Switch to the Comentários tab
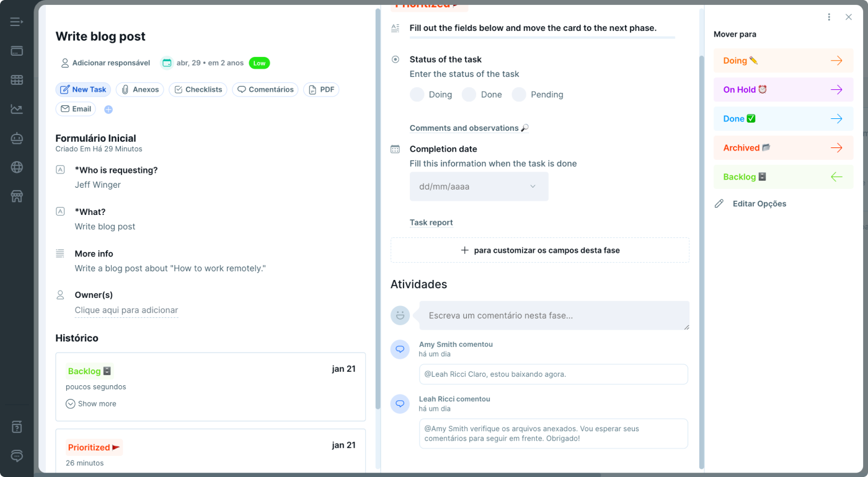The image size is (868, 477). click(x=265, y=90)
